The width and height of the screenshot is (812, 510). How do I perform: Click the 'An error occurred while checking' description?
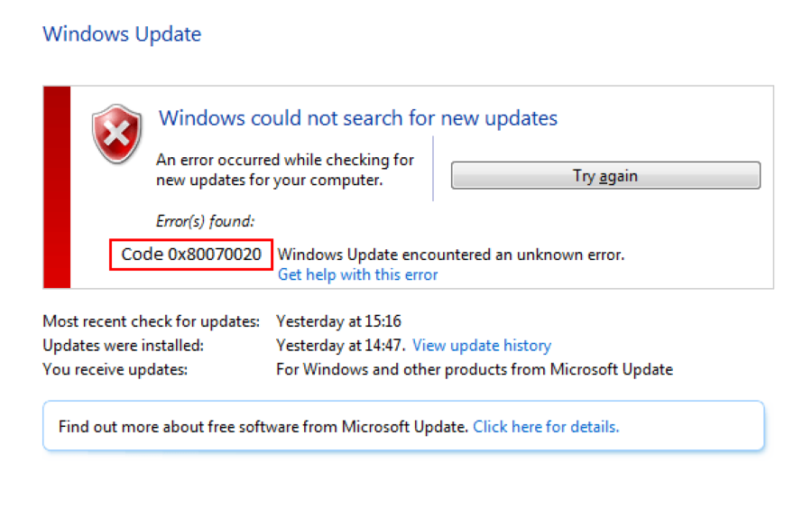[285, 170]
